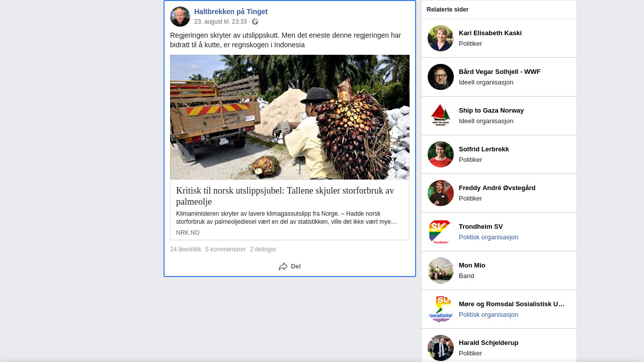Open Mon Mio page name
The width and height of the screenshot is (644, 362).
(x=472, y=265)
